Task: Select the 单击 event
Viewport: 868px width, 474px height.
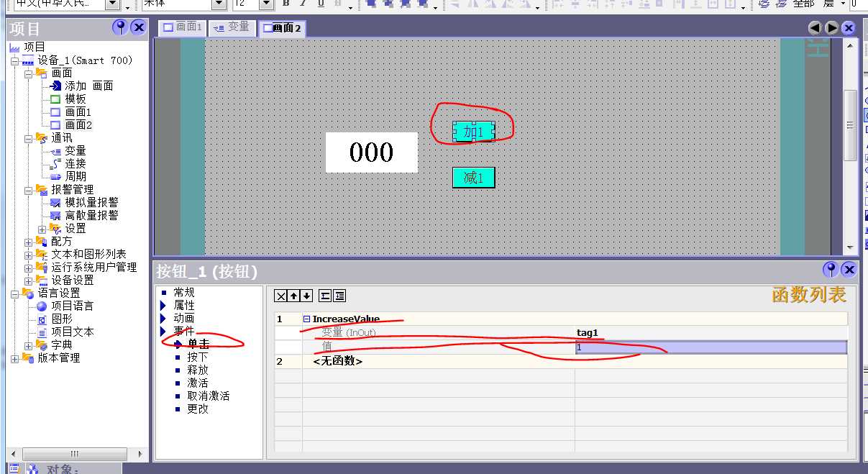Action: pos(198,345)
